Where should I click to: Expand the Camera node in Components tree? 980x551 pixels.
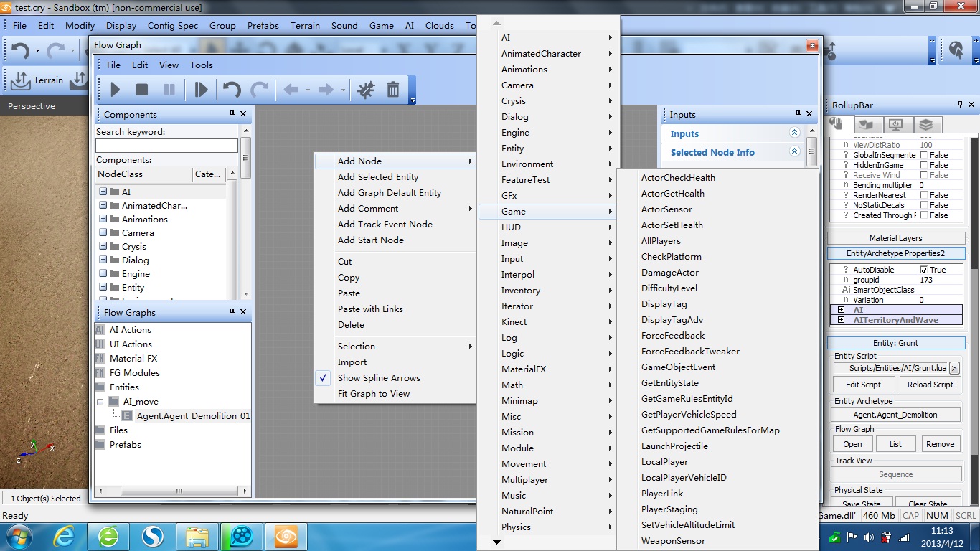(x=103, y=232)
